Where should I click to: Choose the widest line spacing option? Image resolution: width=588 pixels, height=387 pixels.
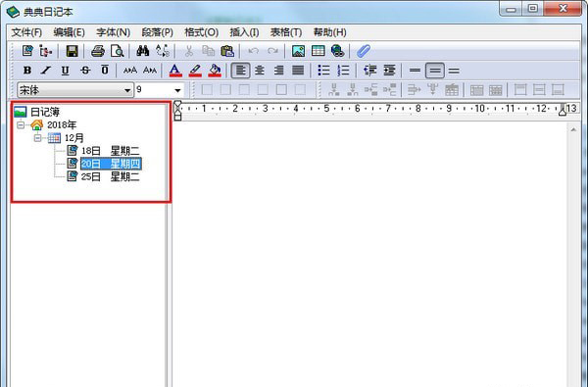454,71
